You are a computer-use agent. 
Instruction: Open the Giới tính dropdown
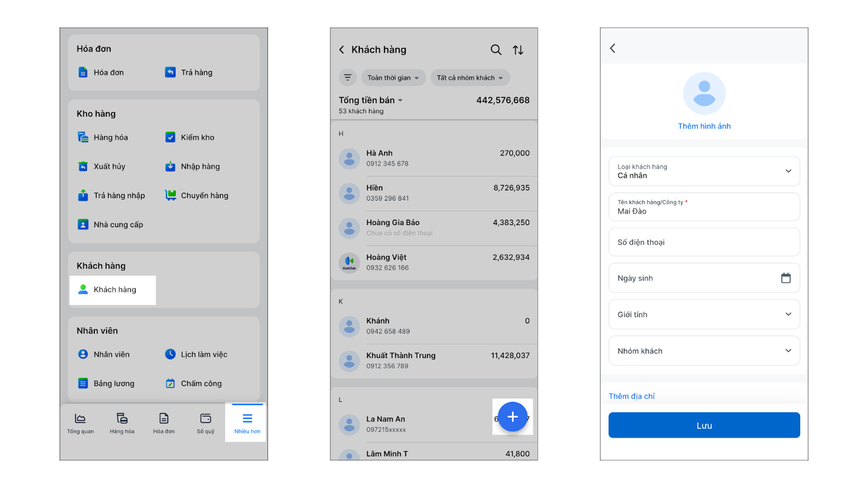pyautogui.click(x=704, y=314)
